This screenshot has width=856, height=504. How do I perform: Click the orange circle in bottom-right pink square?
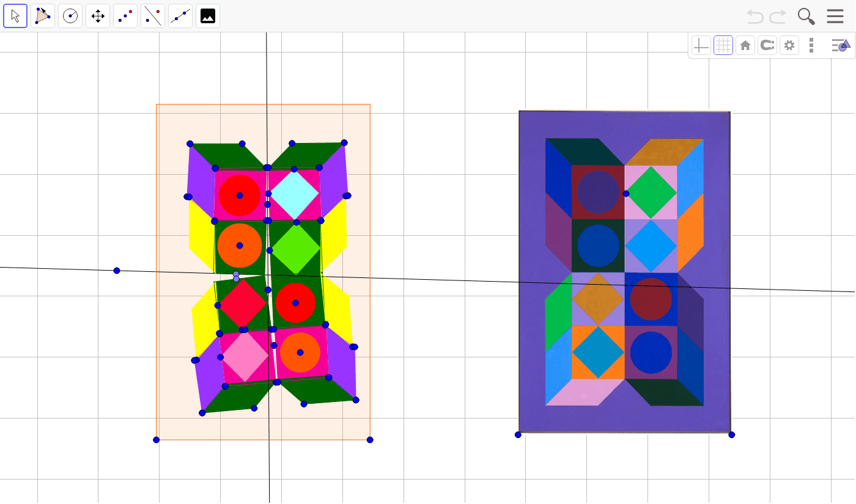pyautogui.click(x=300, y=352)
